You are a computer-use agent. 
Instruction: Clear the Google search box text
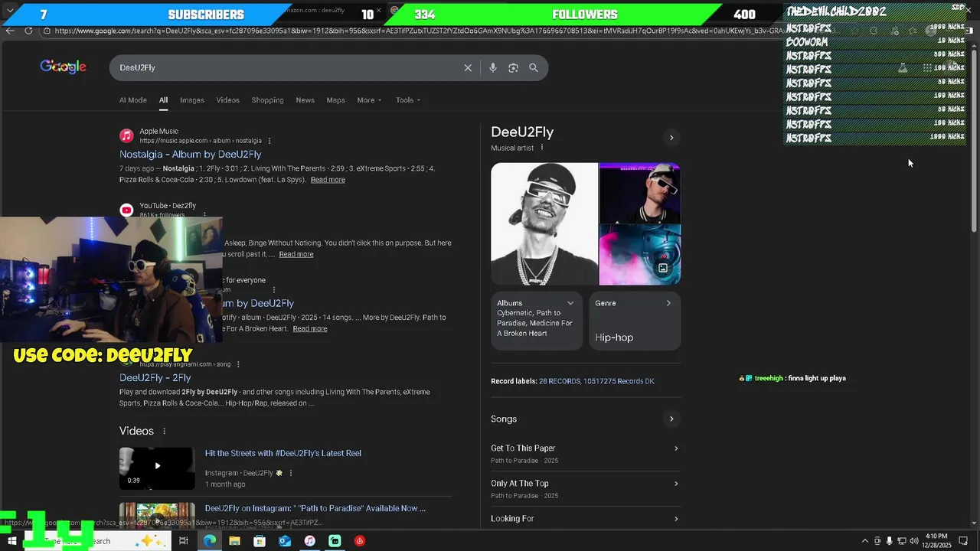[468, 67]
